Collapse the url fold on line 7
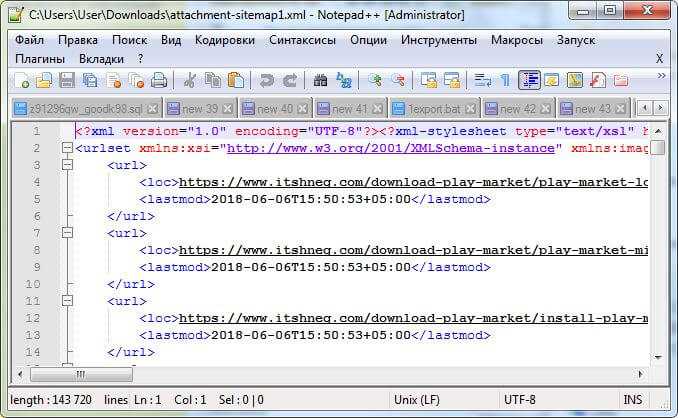This screenshot has height=418, width=678. pos(67,233)
